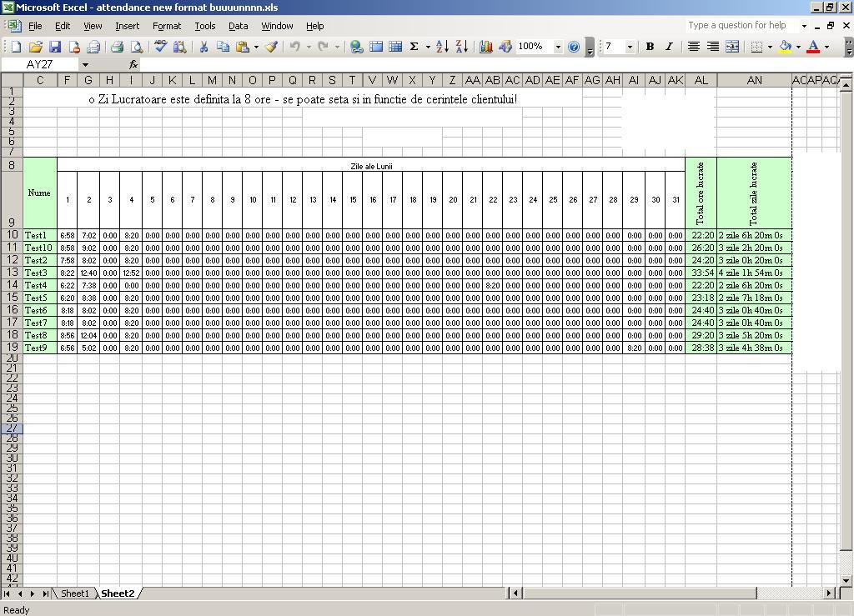Click the Save icon in toolbar

coord(55,47)
